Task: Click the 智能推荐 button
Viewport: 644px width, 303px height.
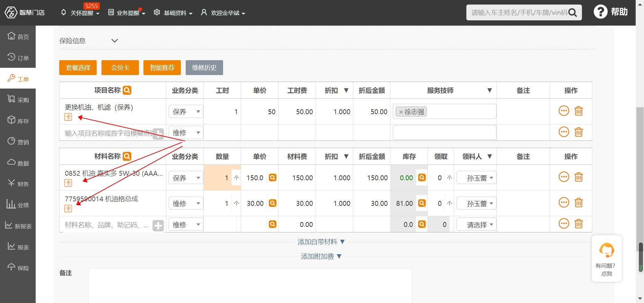Action: pyautogui.click(x=162, y=68)
